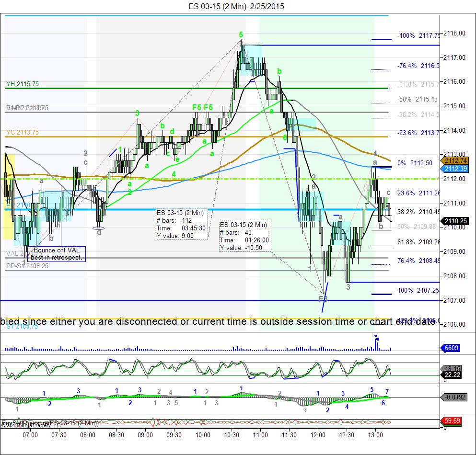Select the YC 2113.75 level label

[23, 132]
